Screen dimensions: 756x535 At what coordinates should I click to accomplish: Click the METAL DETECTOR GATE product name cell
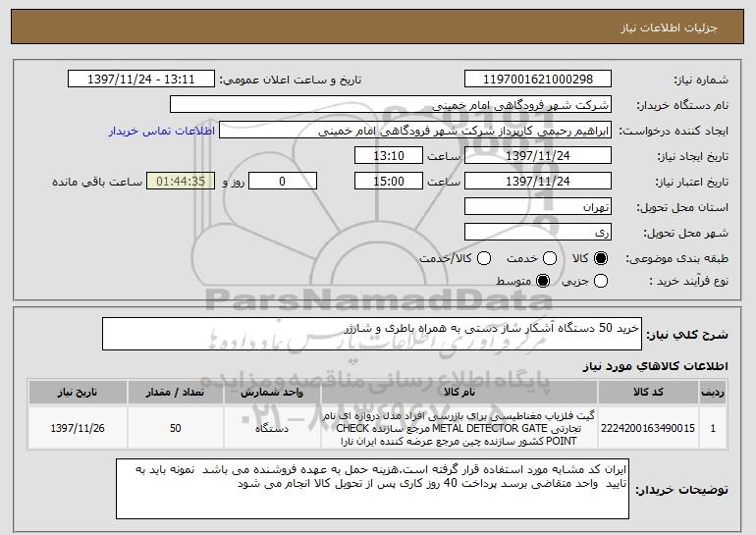(459, 428)
